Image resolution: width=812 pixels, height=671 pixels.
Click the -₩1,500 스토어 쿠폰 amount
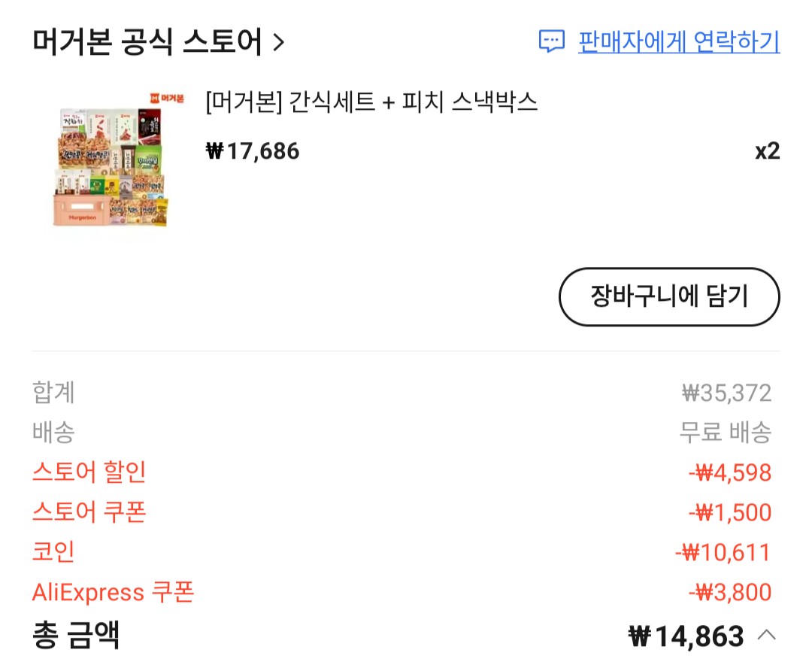click(730, 513)
